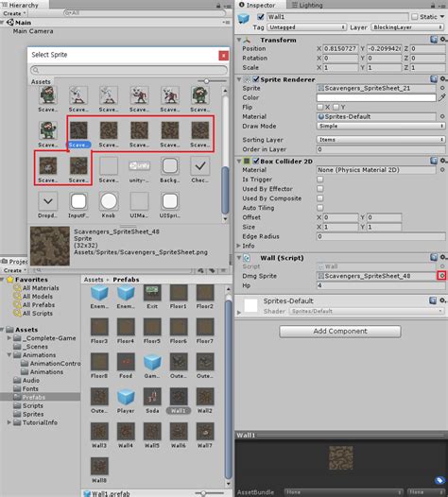Toggle Flip Y checkbox
Screen dimensions: 448x497
tap(336, 107)
